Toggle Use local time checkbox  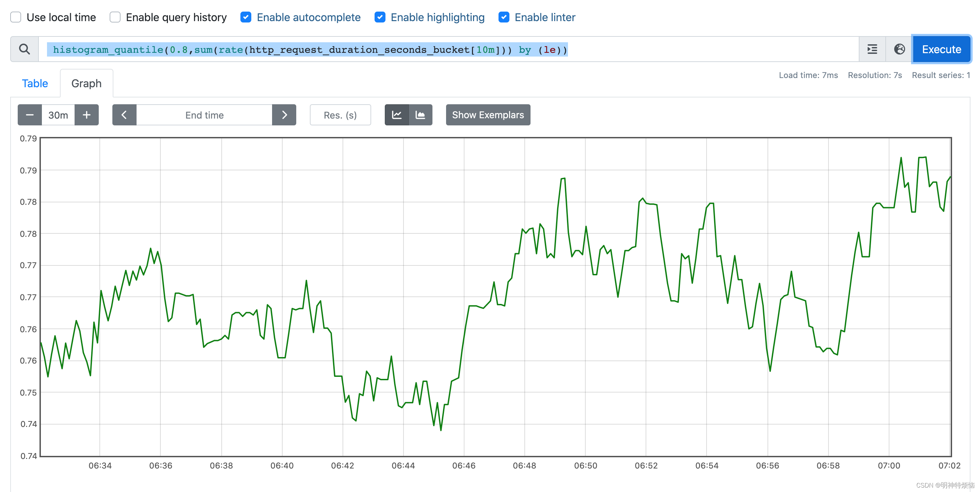click(16, 17)
